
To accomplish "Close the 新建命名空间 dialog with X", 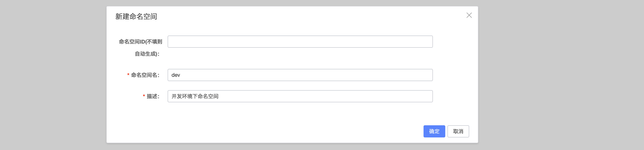I will pos(469,15).
